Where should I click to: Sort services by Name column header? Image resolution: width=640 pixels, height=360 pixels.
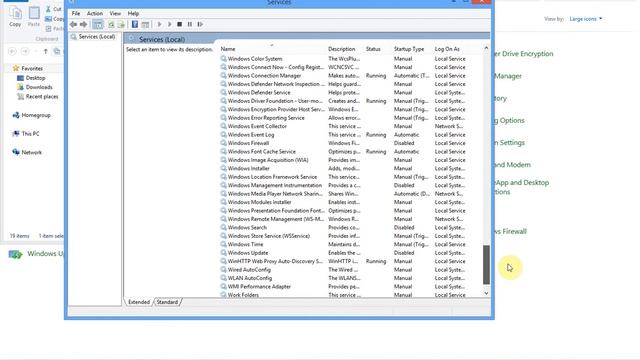pos(228,49)
